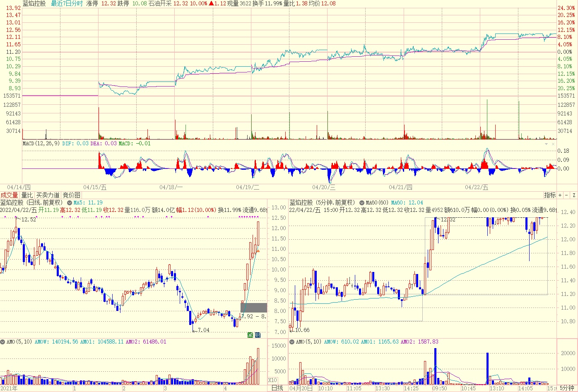Open the 日线 period selector
This screenshot has height=392, width=578.
[x=277, y=388]
